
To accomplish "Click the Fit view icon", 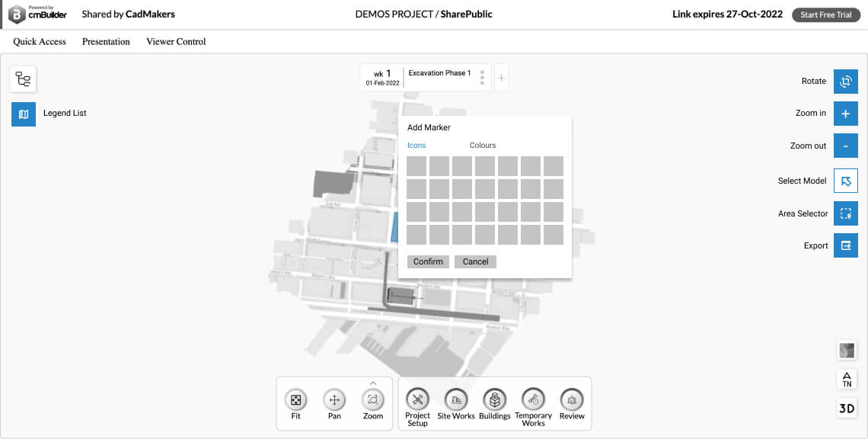I will pyautogui.click(x=295, y=402).
